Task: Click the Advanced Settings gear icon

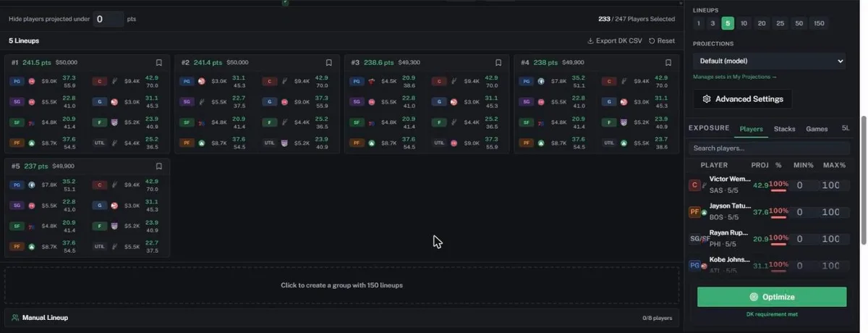Action: click(x=707, y=99)
